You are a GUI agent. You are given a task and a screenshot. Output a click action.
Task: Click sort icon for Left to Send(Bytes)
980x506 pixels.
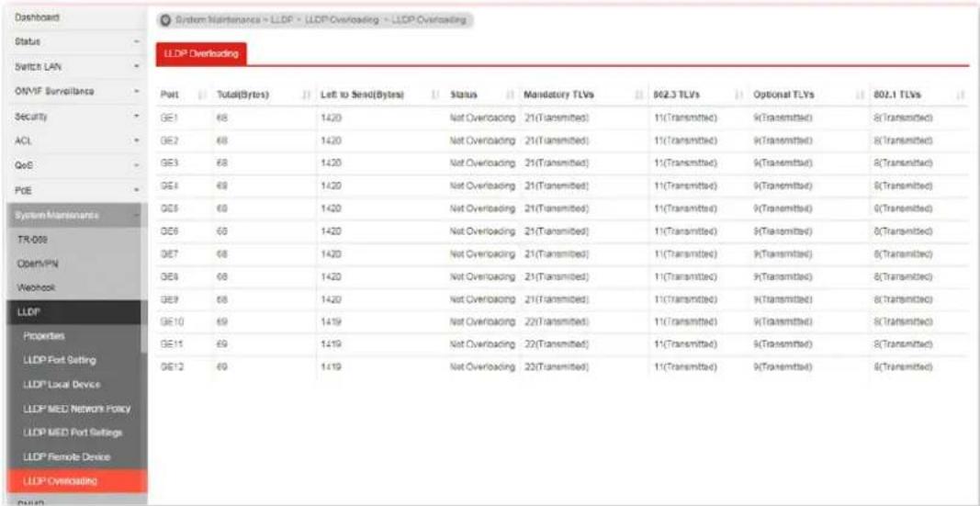435,95
